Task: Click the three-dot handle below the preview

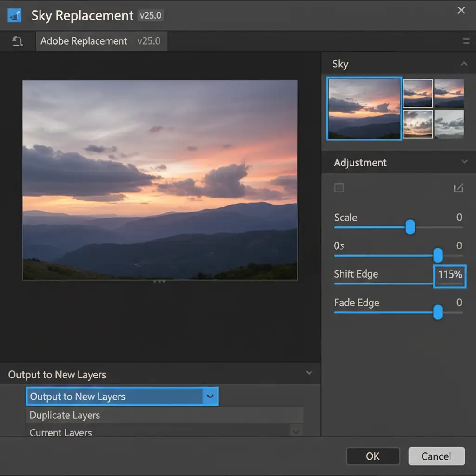Action: coord(159,282)
